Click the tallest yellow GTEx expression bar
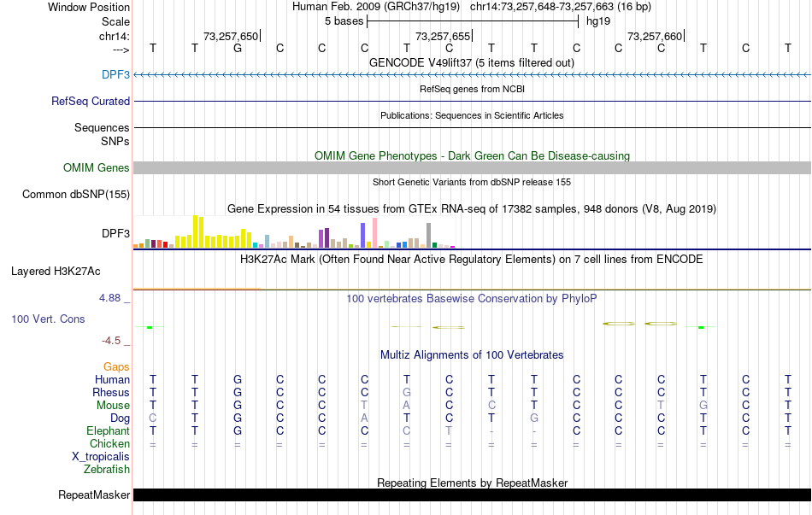 tap(195, 231)
